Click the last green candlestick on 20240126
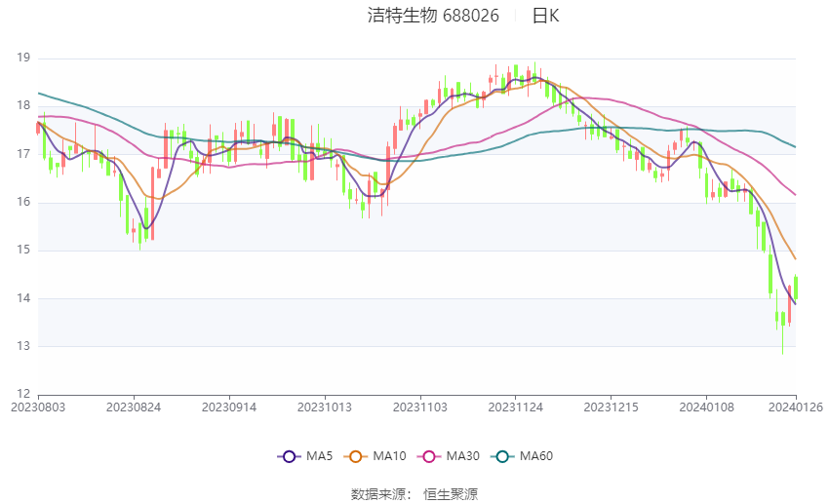This screenshot has height=504, width=829. tap(796, 288)
